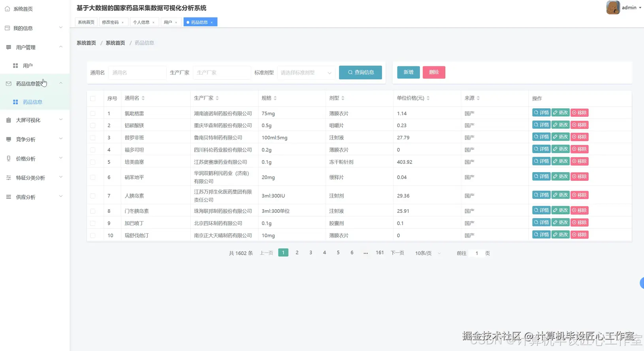Check the row for 铝碳酸镁
The width and height of the screenshot is (644, 351).
point(92,126)
